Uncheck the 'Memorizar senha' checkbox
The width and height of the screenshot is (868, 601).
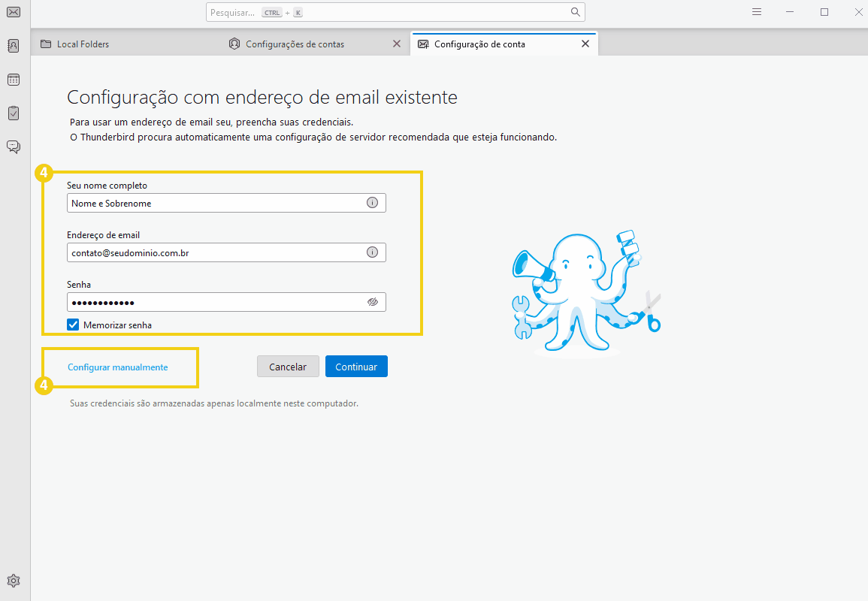(x=72, y=324)
